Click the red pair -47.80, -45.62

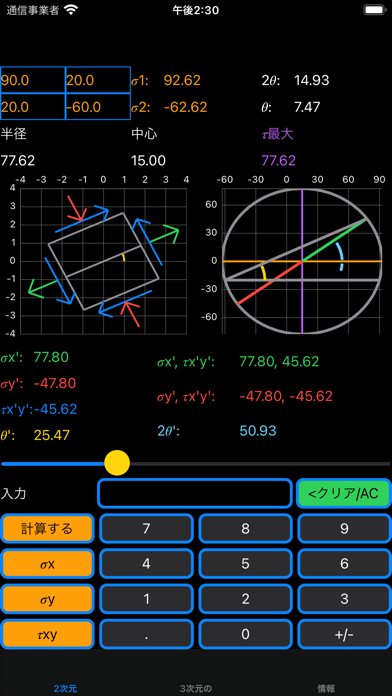coord(286,396)
